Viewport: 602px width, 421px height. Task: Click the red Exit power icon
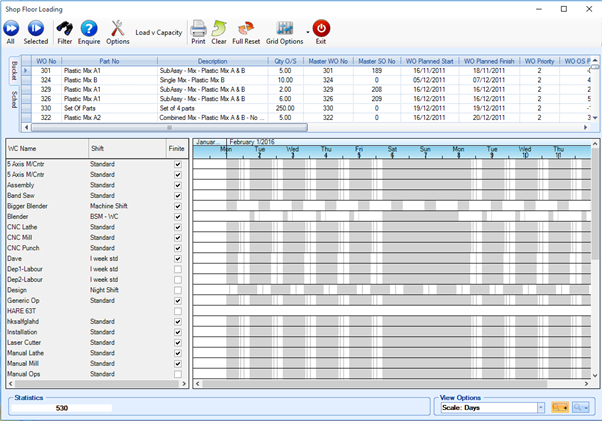coord(321,28)
